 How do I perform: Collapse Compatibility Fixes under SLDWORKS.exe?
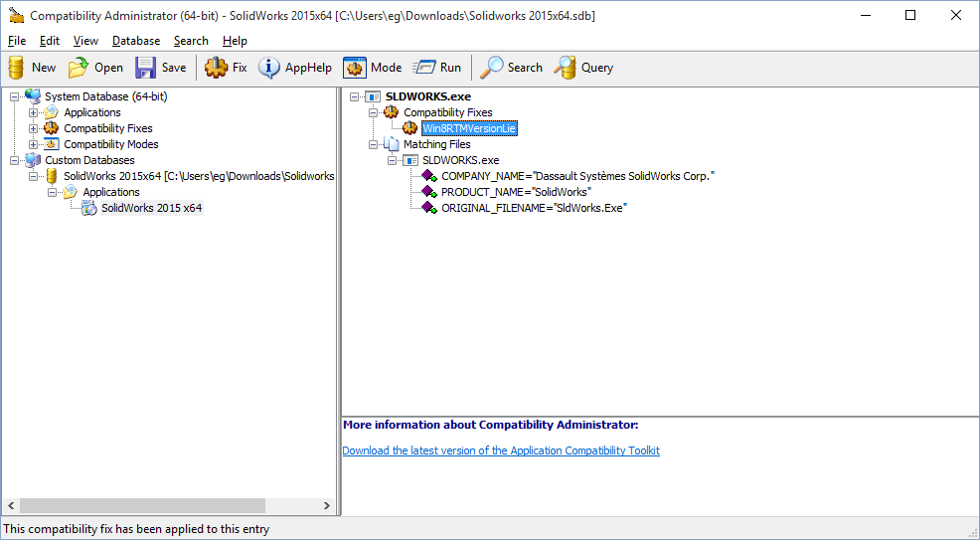[373, 112]
